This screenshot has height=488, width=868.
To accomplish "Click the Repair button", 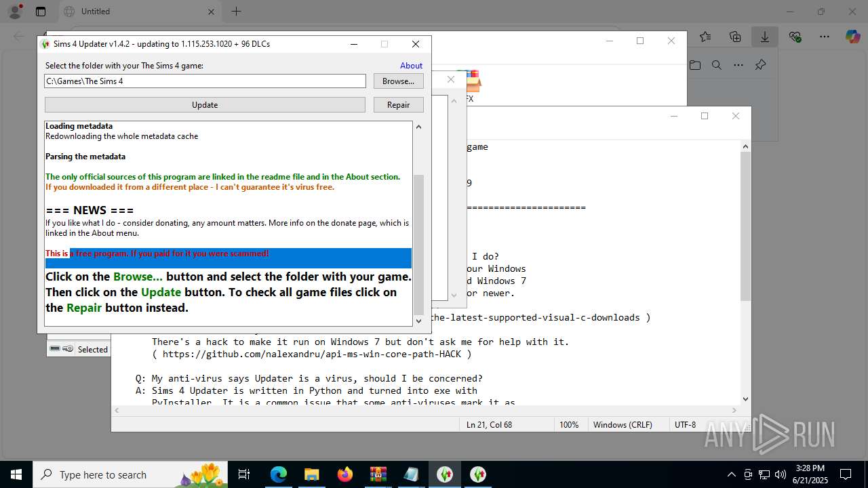I will pyautogui.click(x=398, y=104).
